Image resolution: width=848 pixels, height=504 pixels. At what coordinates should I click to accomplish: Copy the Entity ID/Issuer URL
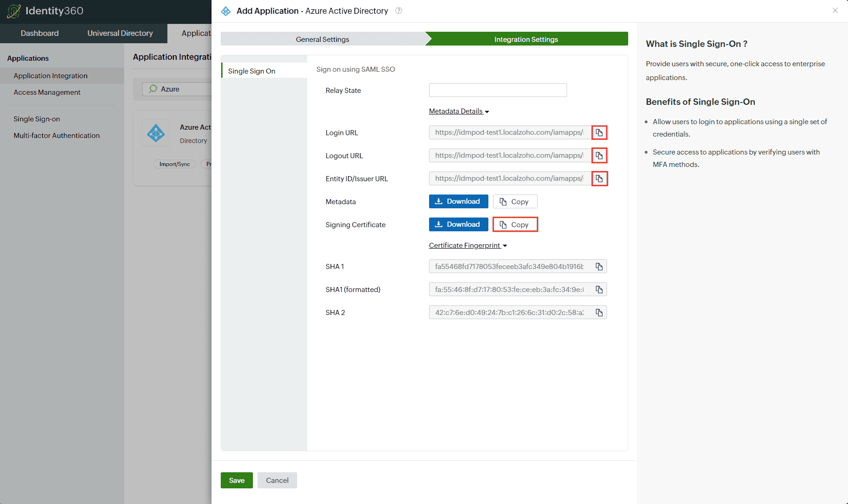tap(599, 178)
